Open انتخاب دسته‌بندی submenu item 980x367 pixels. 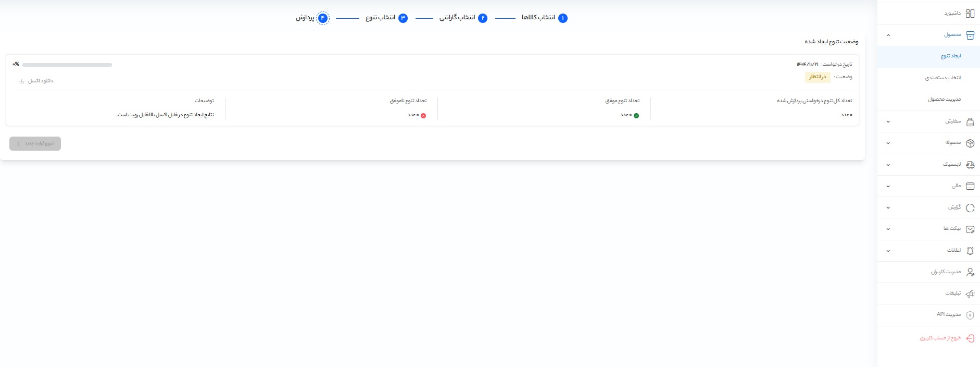[943, 78]
